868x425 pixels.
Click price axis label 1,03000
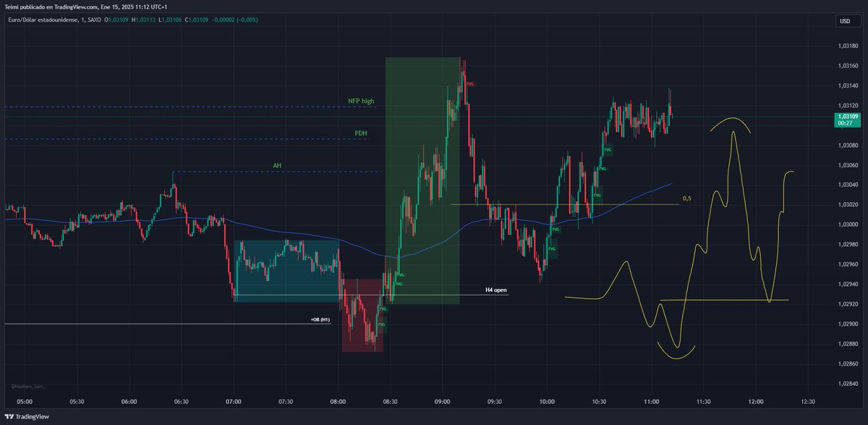tap(846, 224)
